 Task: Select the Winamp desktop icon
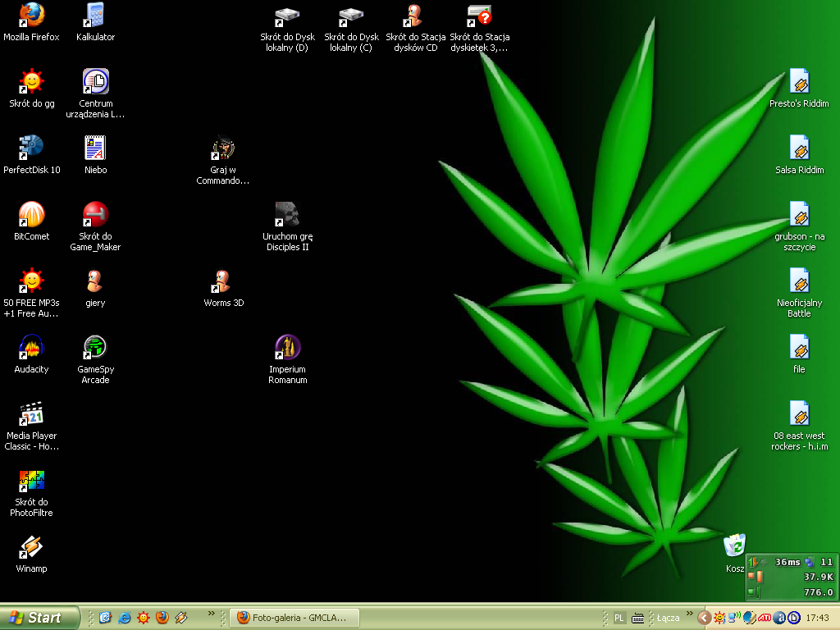[31, 547]
